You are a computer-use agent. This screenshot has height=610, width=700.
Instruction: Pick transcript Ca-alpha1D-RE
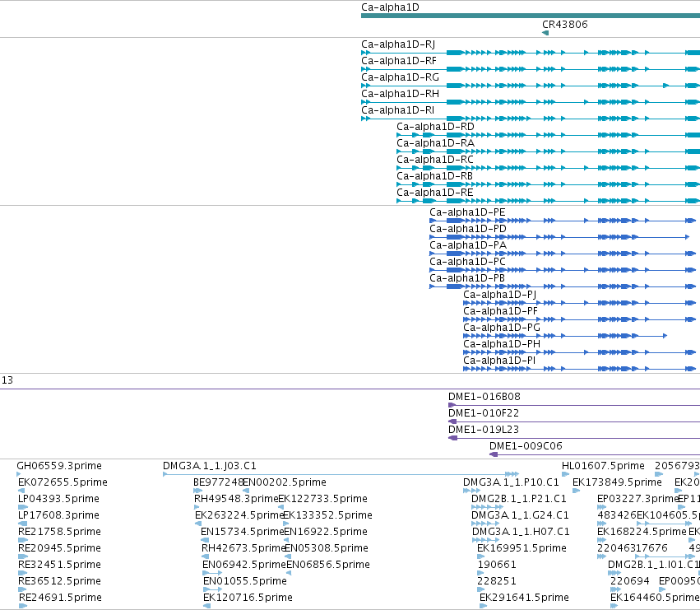[435, 193]
